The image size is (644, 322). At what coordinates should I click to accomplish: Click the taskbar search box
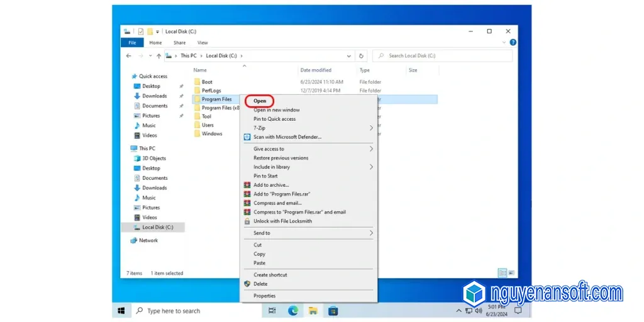[196, 311]
